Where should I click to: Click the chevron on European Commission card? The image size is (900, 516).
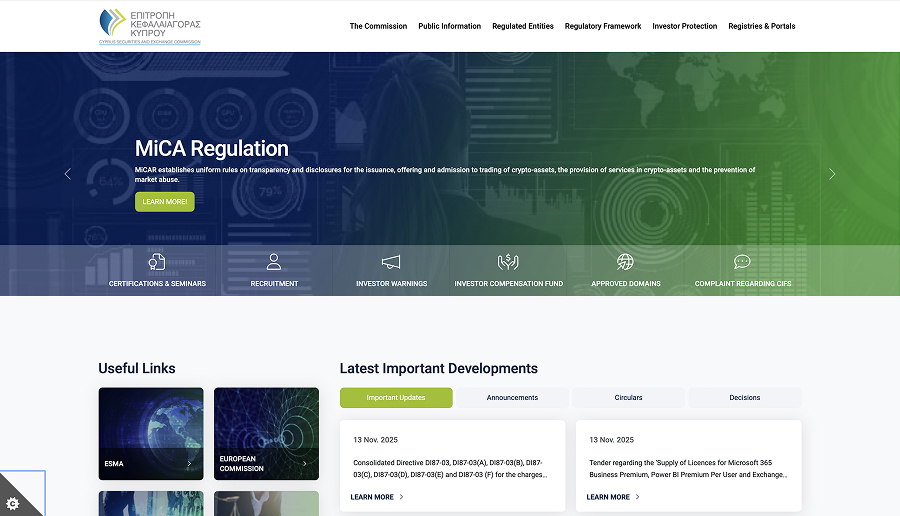304,464
